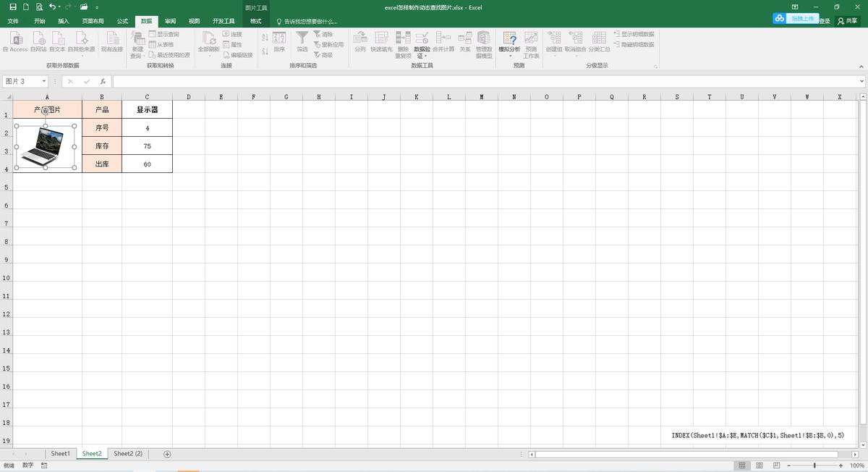Click Show Queries (显示查询)

pyautogui.click(x=163, y=34)
